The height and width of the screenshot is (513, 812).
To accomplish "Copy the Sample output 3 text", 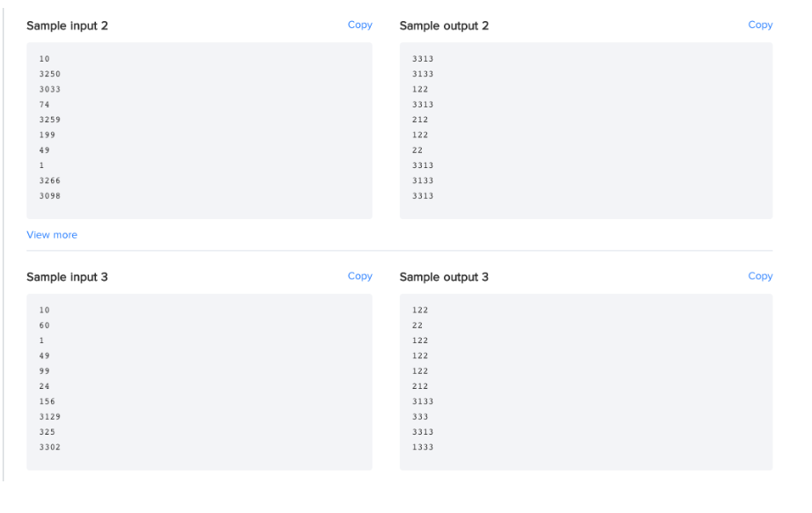I will pyautogui.click(x=760, y=276).
